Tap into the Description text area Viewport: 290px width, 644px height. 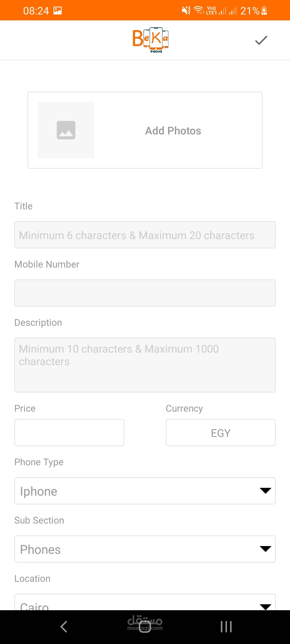pos(145,365)
